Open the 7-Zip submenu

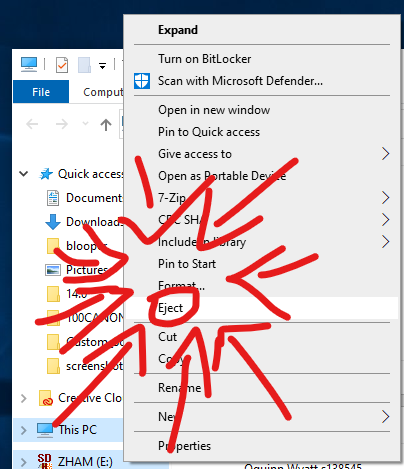[x=172, y=198]
